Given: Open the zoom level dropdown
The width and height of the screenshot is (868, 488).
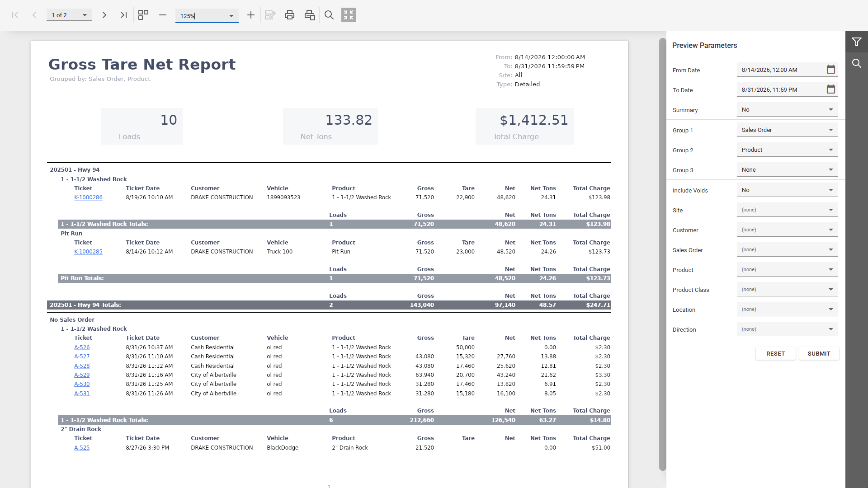Looking at the screenshot, I should coord(231,16).
